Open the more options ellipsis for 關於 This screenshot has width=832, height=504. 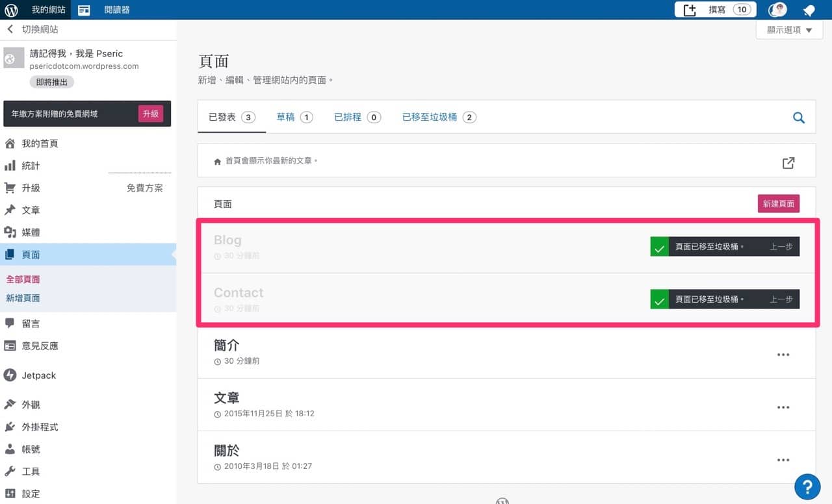(783, 460)
